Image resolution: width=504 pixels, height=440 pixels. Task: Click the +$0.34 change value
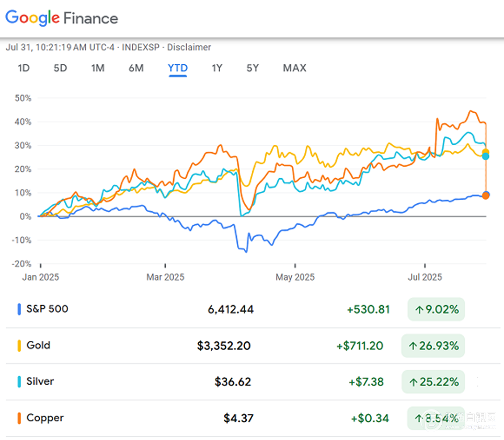click(370, 418)
